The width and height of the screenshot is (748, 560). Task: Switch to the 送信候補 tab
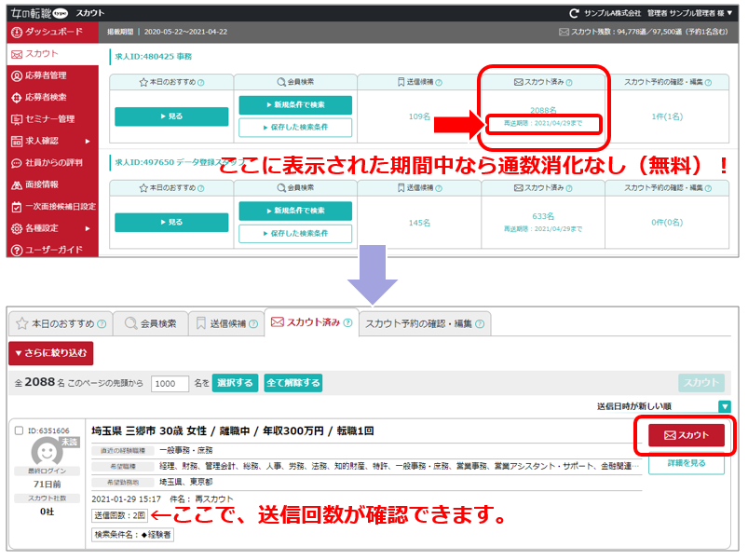[x=225, y=323]
